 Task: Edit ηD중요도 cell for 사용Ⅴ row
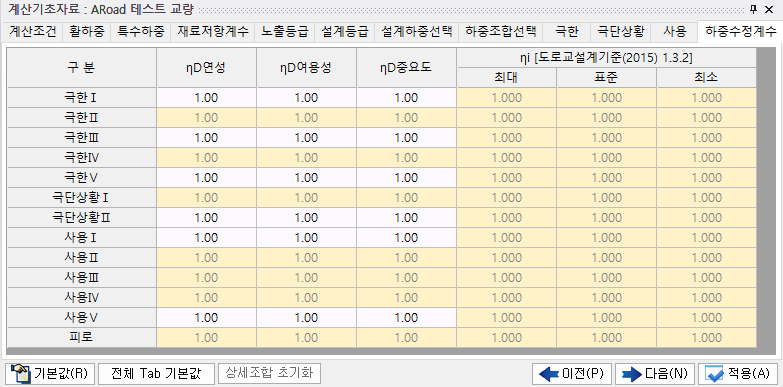(x=406, y=318)
